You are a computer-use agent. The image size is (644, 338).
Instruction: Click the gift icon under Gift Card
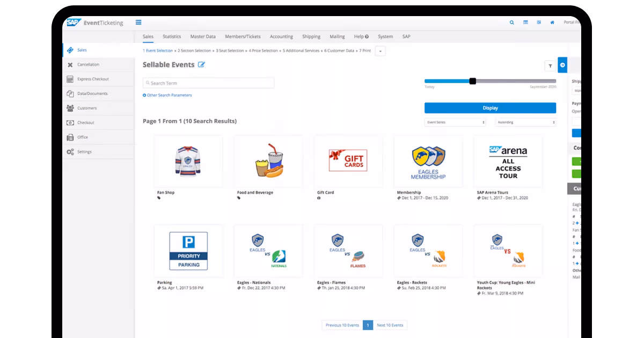[319, 198]
